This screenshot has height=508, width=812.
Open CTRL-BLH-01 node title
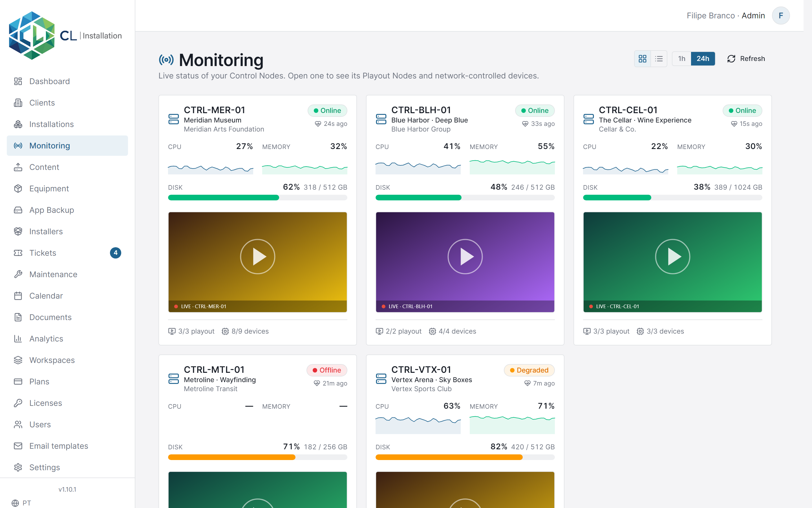421,110
